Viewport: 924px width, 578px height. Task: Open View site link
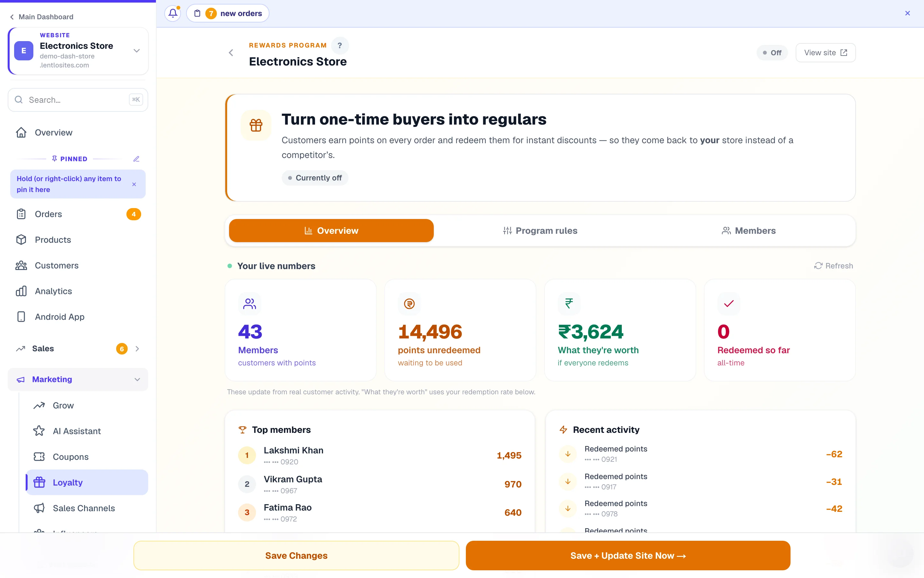826,53
